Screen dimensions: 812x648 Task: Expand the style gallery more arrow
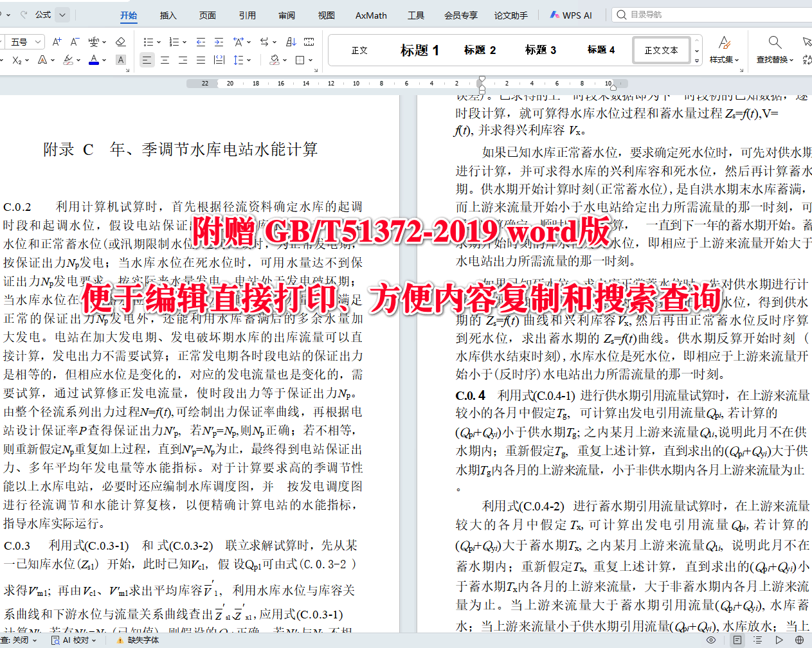(x=697, y=61)
